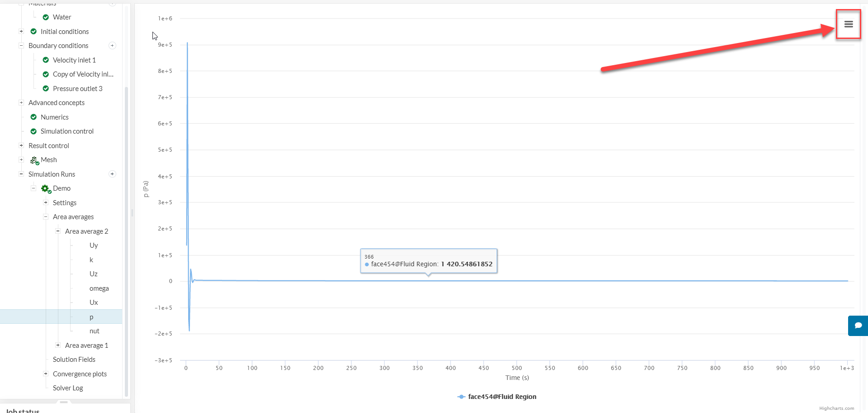The height and width of the screenshot is (413, 868).
Task: Open the Highcharts.com credit link
Action: (x=836, y=408)
